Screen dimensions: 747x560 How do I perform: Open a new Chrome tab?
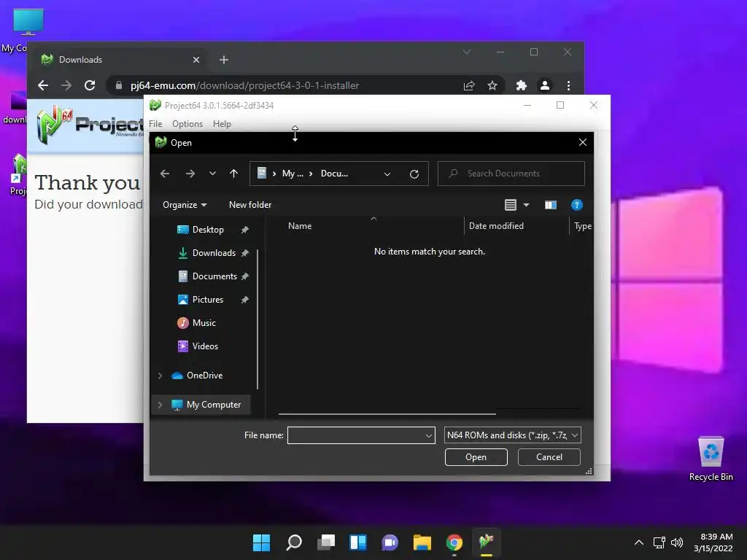click(x=224, y=60)
